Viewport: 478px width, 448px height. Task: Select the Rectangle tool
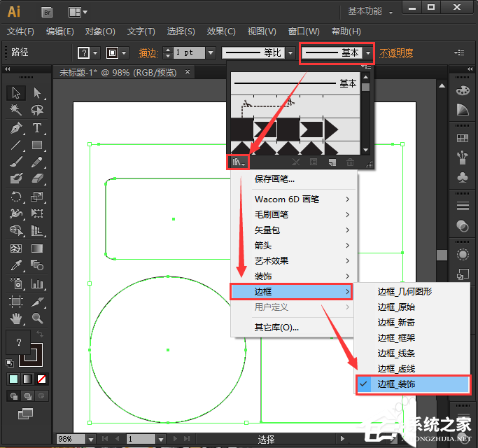tap(37, 146)
